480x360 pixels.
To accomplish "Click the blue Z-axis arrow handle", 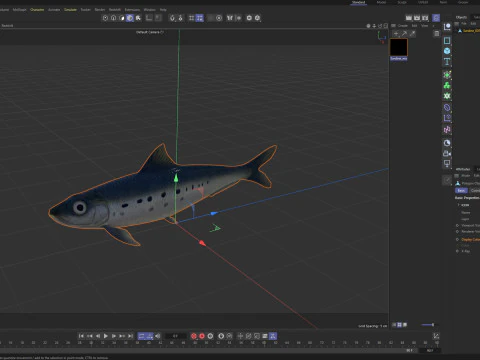I will point(214,213).
